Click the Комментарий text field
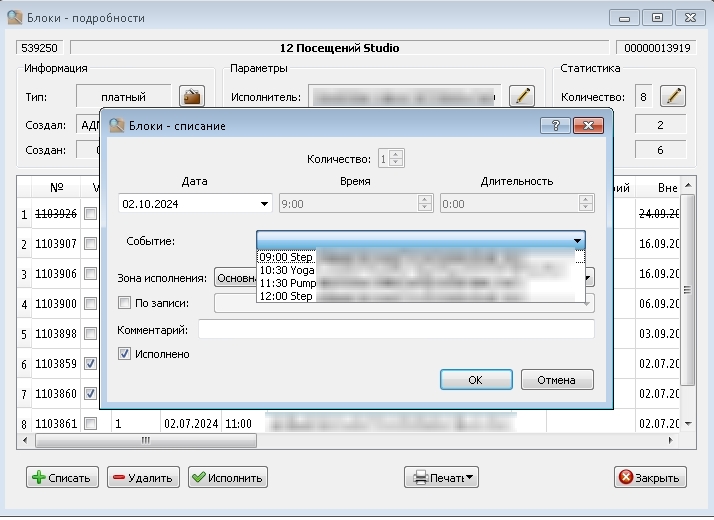The image size is (714, 520). tap(396, 329)
